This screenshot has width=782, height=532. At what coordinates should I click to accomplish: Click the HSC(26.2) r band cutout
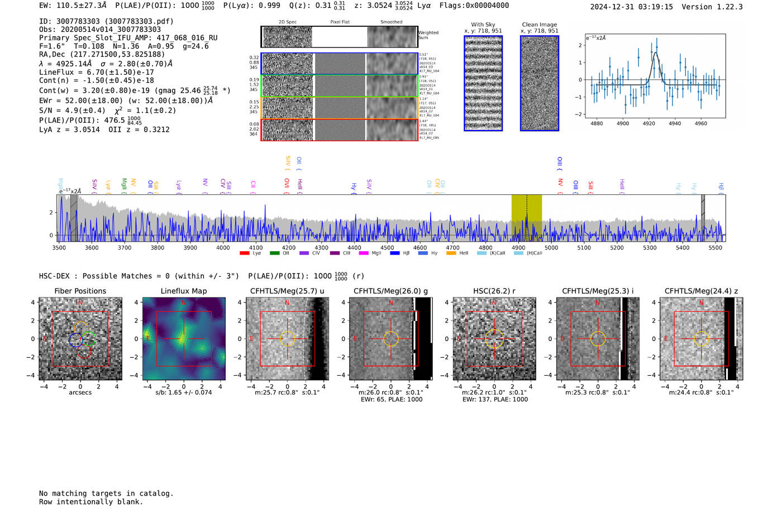[494, 339]
